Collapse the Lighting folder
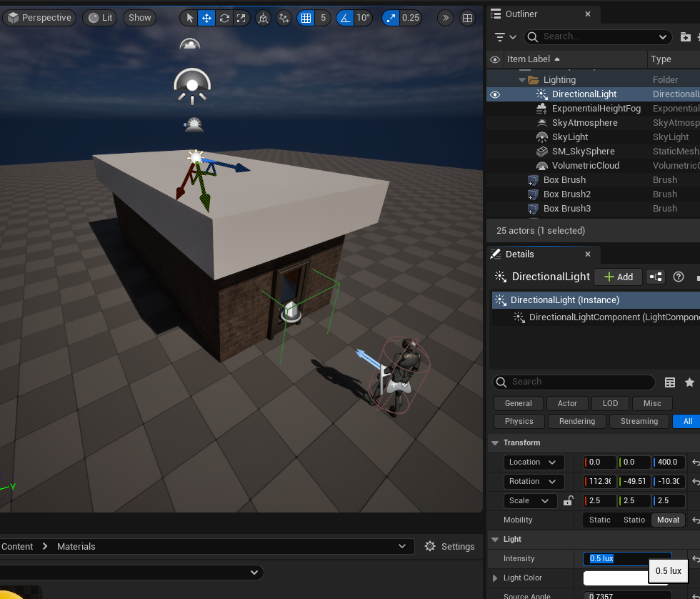700x599 pixels. [x=522, y=80]
